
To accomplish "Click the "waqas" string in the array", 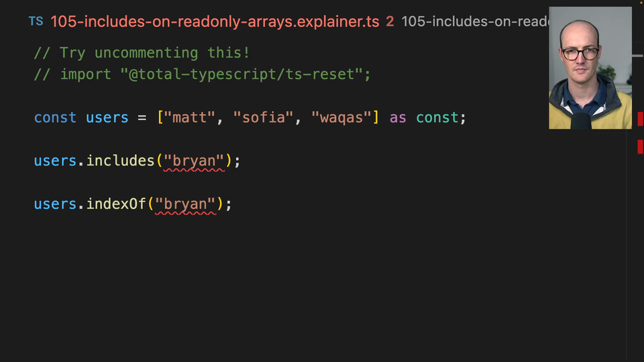I will 341,118.
